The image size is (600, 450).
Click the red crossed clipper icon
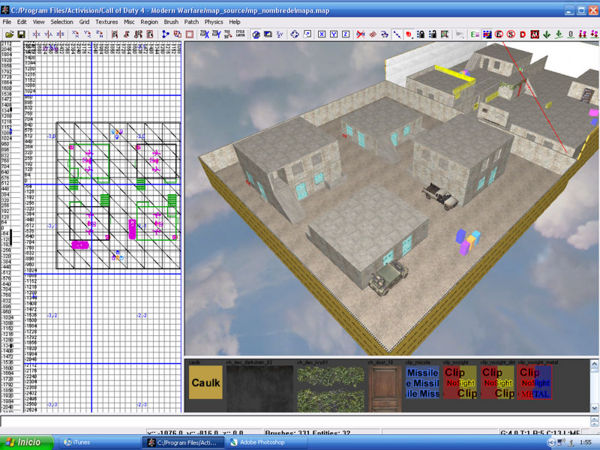click(360, 34)
